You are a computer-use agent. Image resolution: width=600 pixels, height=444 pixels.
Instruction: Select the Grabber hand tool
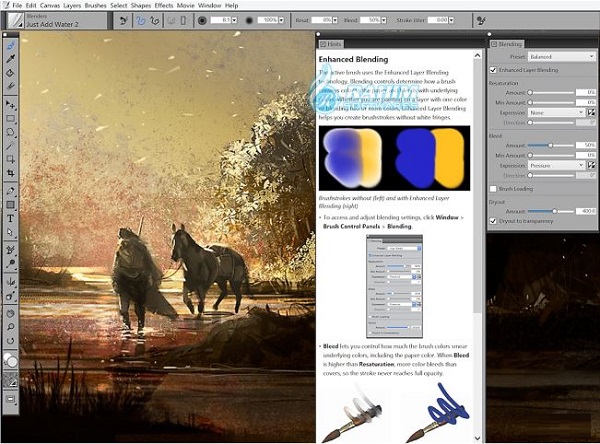tap(10, 313)
